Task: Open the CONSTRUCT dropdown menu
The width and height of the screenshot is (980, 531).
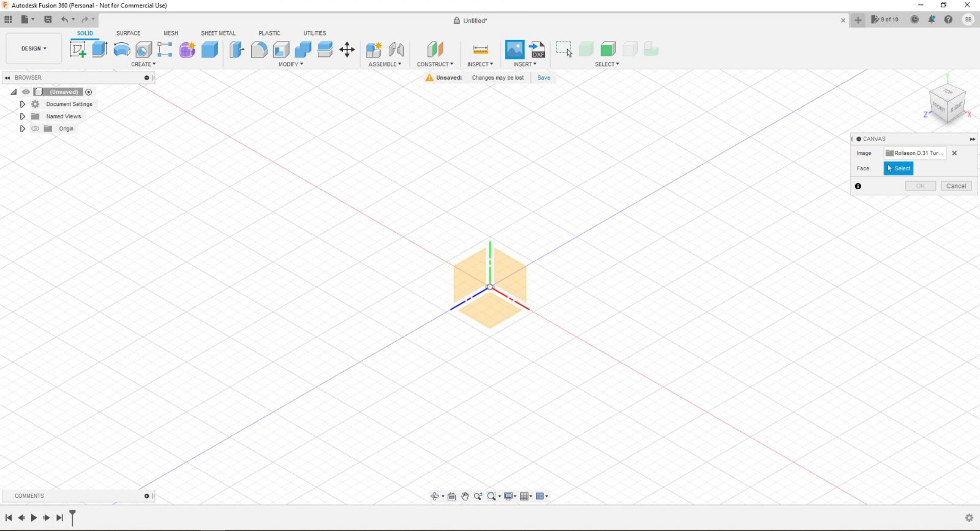Action: (x=435, y=64)
